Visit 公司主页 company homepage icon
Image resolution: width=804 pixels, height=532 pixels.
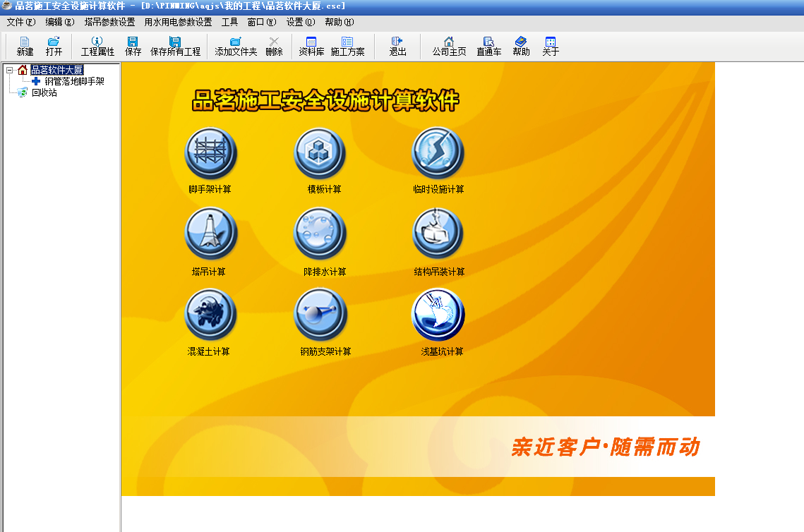pos(449,47)
